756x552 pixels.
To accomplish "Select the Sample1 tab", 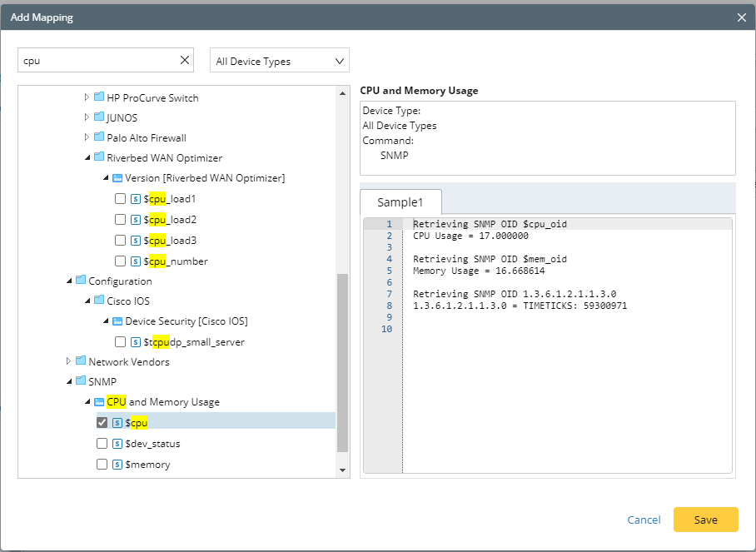I will [x=400, y=202].
